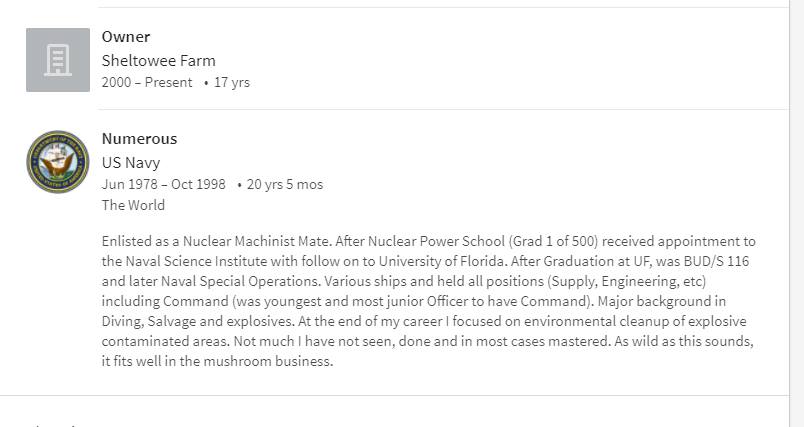Click the US Navy organization name
The image size is (804, 427).
pyautogui.click(x=131, y=162)
